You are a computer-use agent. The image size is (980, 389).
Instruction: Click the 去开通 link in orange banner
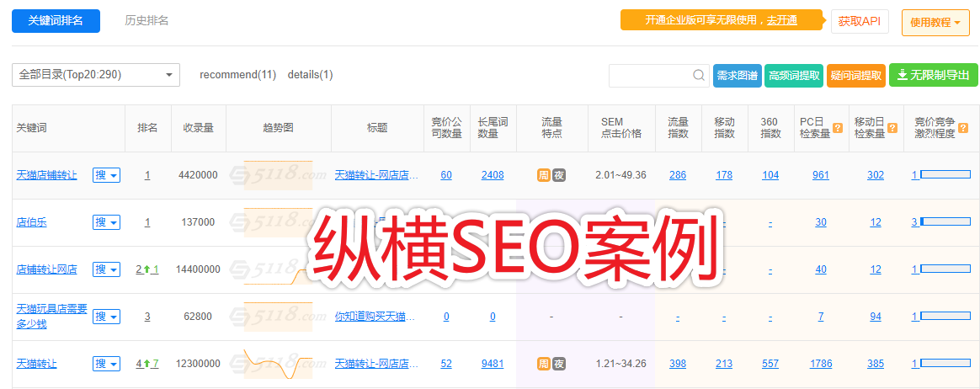782,20
